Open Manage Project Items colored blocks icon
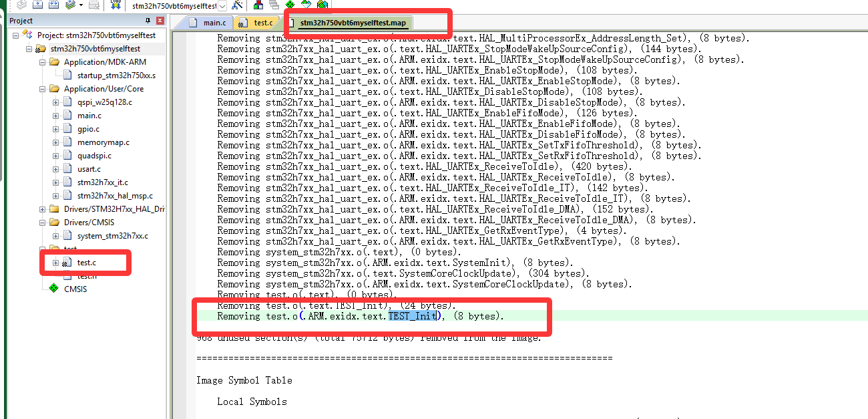This screenshot has width=868, height=419. tap(258, 4)
